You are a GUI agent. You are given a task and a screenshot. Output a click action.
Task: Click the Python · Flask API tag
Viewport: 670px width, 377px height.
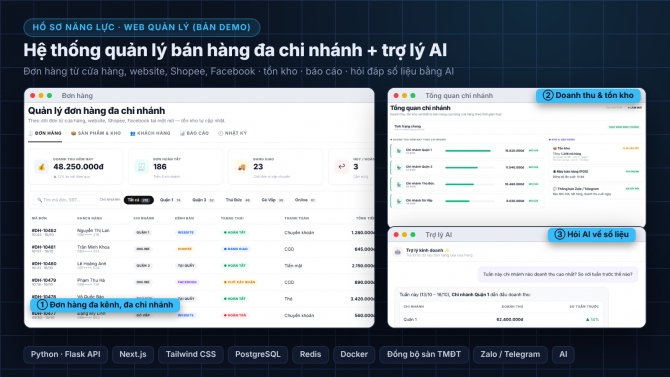click(65, 354)
